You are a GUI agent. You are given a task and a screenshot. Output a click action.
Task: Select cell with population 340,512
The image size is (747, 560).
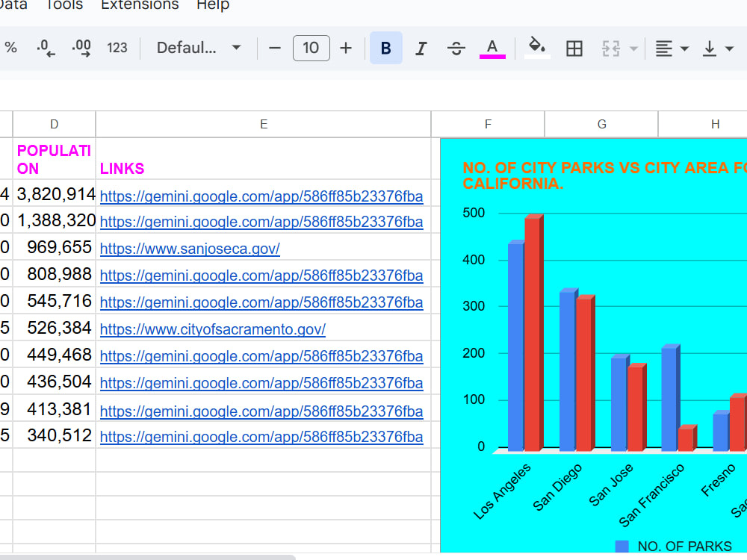(55, 435)
